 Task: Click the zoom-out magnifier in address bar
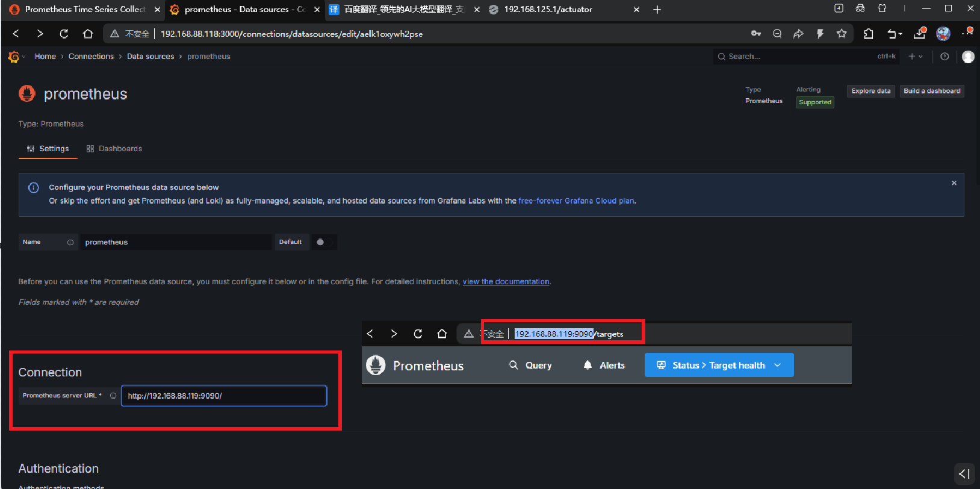777,34
